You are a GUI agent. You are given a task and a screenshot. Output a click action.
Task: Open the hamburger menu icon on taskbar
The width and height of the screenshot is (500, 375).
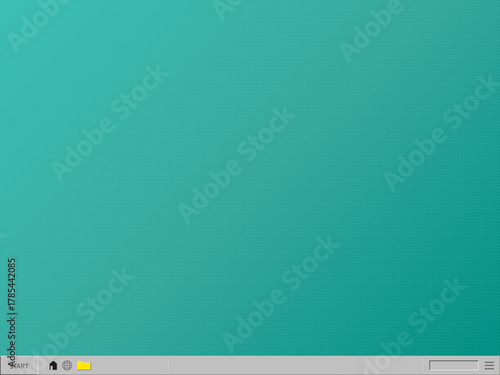click(489, 365)
